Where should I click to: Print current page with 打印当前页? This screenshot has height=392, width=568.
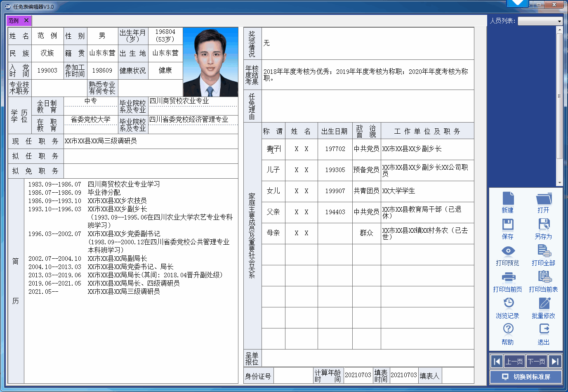point(508,277)
